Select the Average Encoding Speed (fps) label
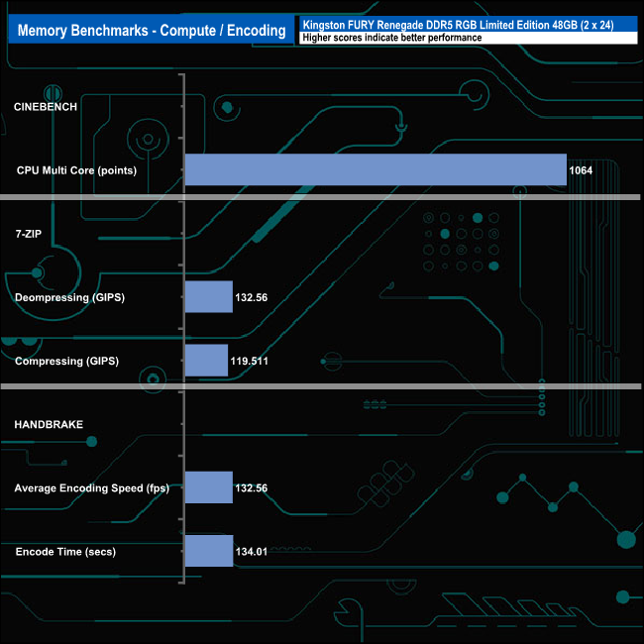The width and height of the screenshot is (644, 644). pos(91,487)
